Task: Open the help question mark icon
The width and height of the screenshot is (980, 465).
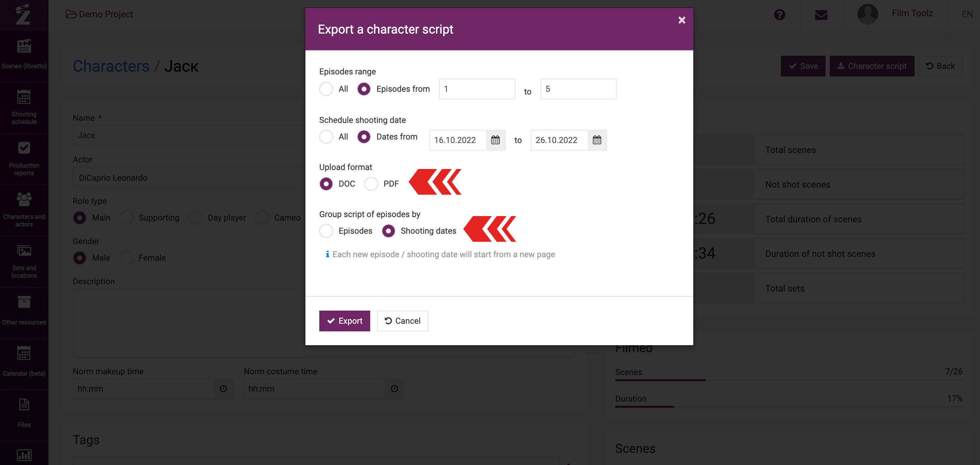Action: (x=779, y=15)
